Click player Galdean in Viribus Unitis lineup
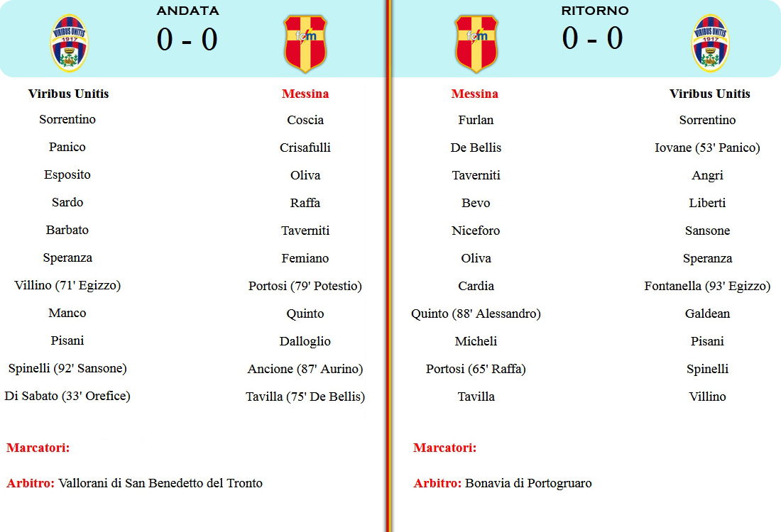This screenshot has width=781, height=532. click(707, 314)
